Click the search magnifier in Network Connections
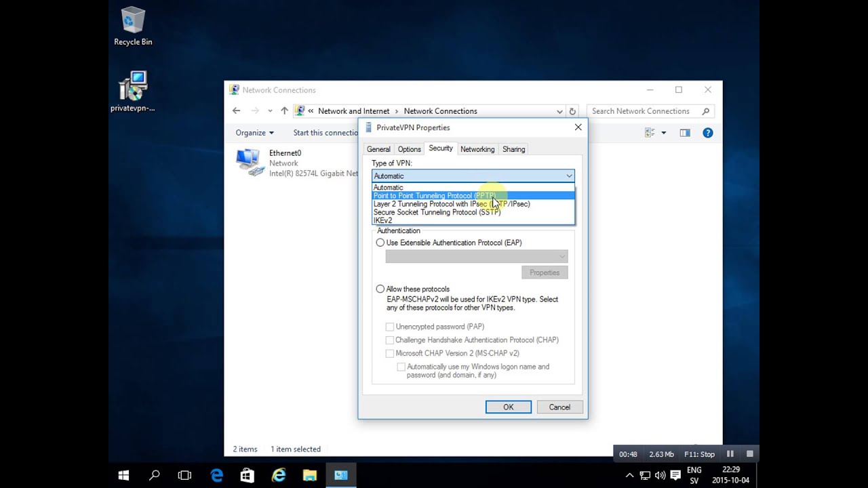Screen dimensions: 868x488 705,111
